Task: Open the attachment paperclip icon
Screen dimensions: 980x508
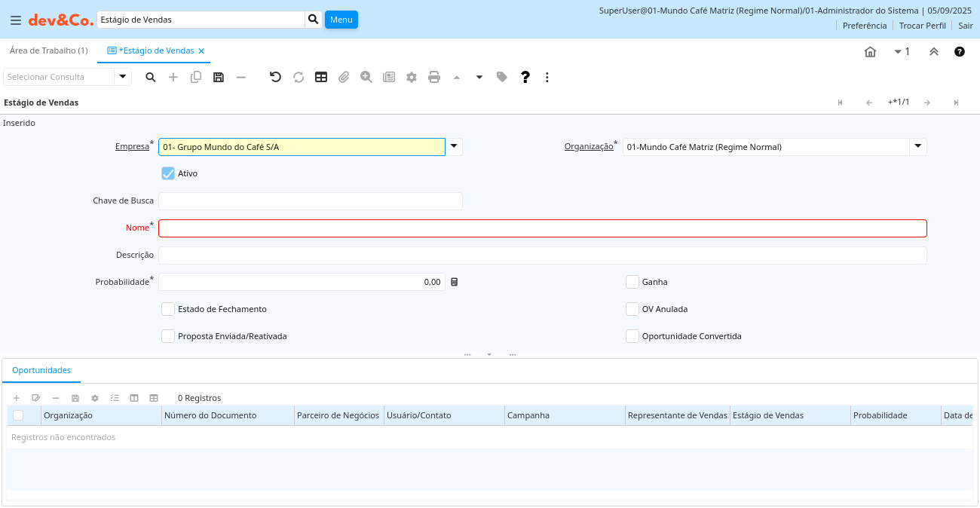Action: (x=344, y=77)
